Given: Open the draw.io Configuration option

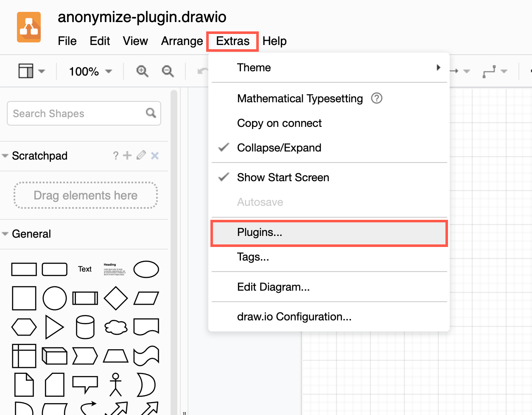Looking at the screenshot, I should coord(294,317).
